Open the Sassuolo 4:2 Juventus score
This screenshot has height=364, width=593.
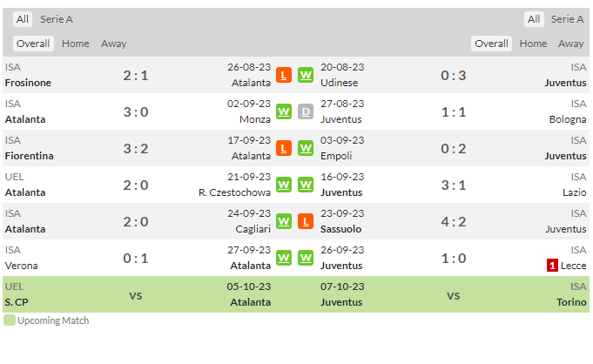click(454, 222)
